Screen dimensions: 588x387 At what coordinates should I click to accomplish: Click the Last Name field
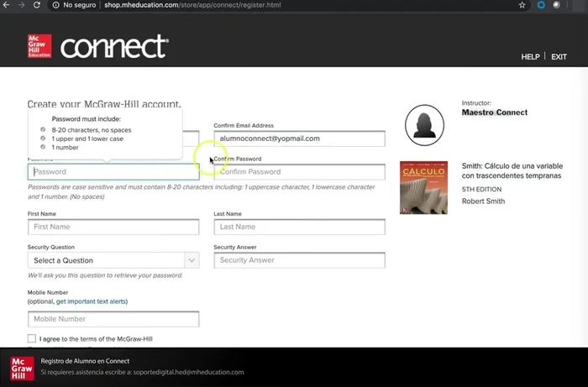(x=299, y=227)
